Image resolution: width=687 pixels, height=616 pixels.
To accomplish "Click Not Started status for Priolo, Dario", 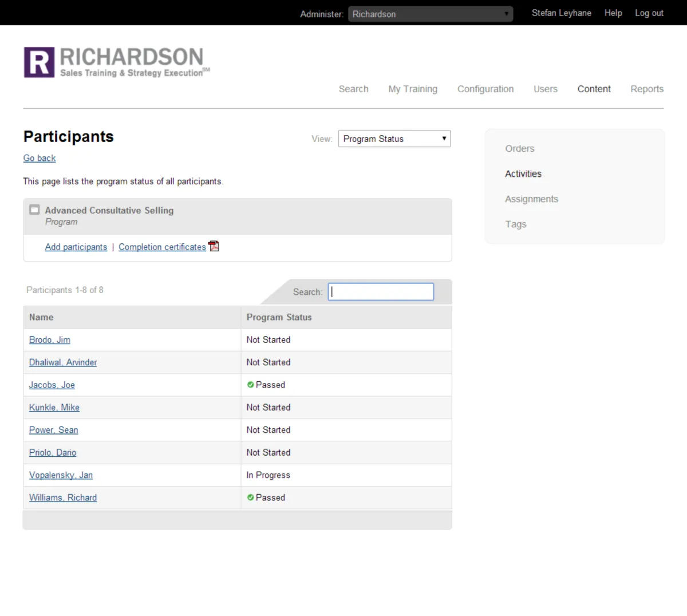I will click(269, 452).
